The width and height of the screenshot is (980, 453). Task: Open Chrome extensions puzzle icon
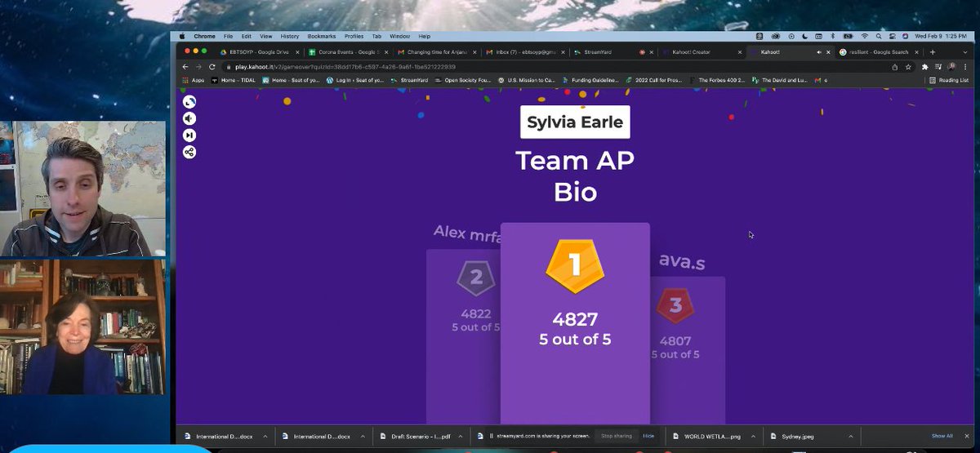925,67
